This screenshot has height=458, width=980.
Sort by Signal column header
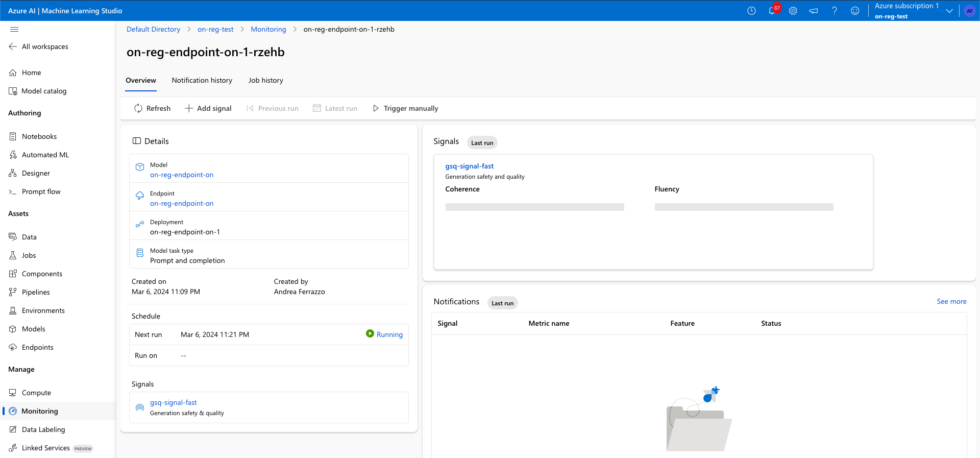(448, 323)
